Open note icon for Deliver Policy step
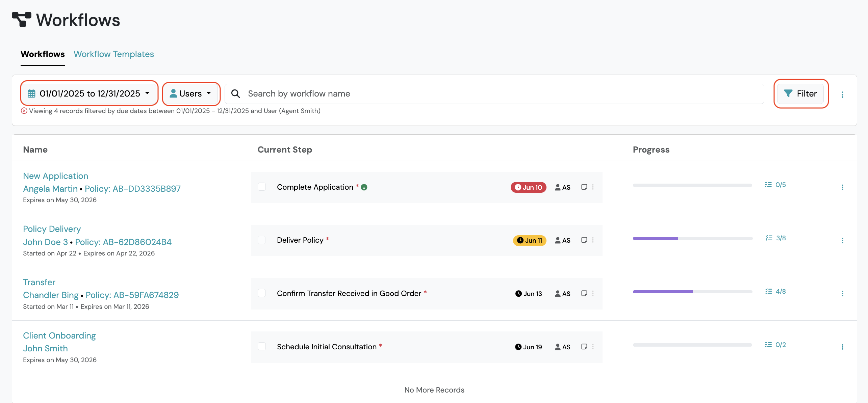 (584, 240)
